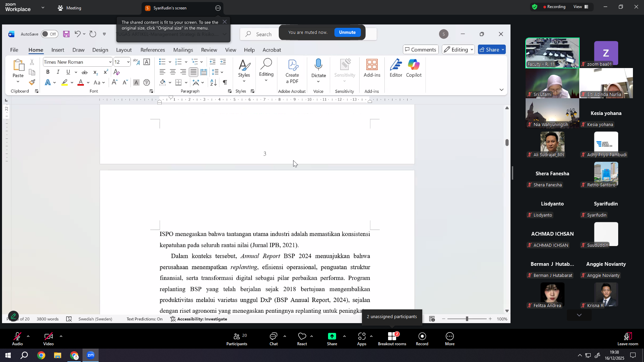Unmute audio in Zoom toolbar
The height and width of the screenshot is (362, 644).
(x=17, y=339)
